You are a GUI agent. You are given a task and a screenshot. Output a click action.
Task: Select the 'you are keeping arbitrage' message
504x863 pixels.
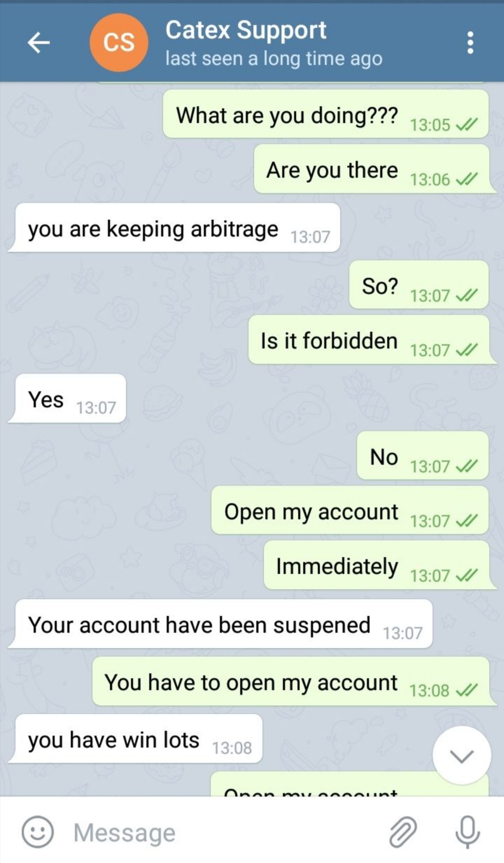click(174, 228)
